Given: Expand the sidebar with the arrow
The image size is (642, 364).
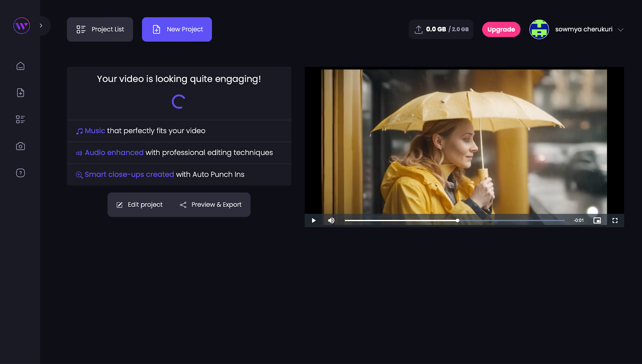Looking at the screenshot, I should (x=41, y=26).
